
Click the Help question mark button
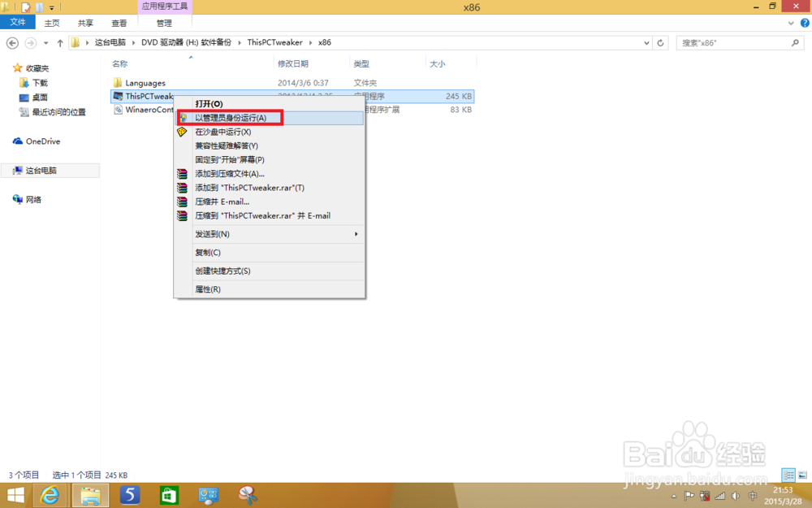pyautogui.click(x=803, y=22)
